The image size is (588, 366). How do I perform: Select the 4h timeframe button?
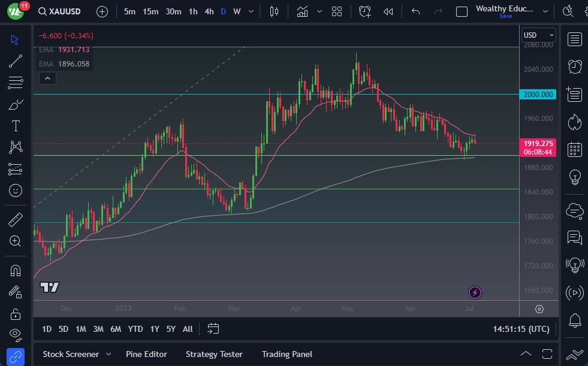209,11
